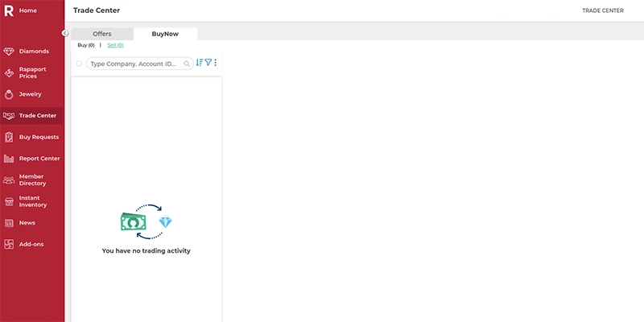Open the three-dot more options menu
The image size is (644, 322).
click(x=216, y=63)
